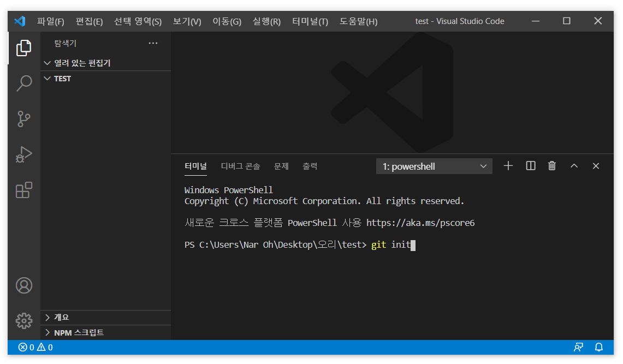Screen dimensions: 623x364
Task: Switch to the 문제 panel tab
Action: [x=281, y=166]
